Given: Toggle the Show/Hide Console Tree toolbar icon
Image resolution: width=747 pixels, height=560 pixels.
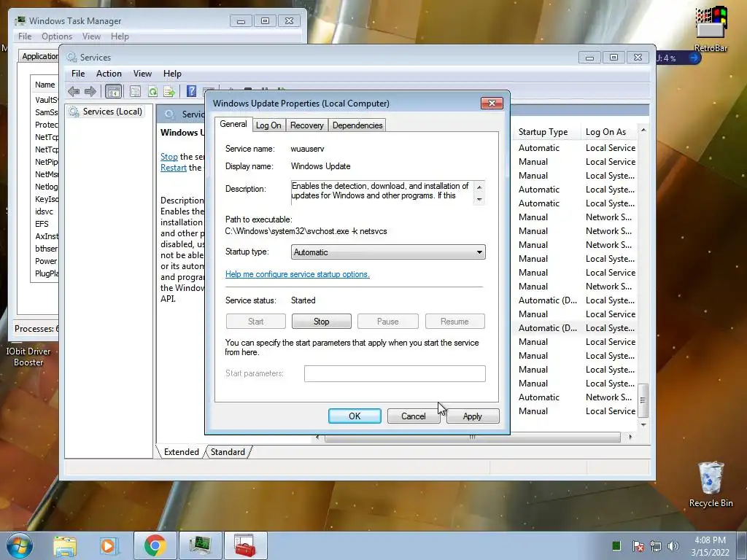Looking at the screenshot, I should click(113, 91).
